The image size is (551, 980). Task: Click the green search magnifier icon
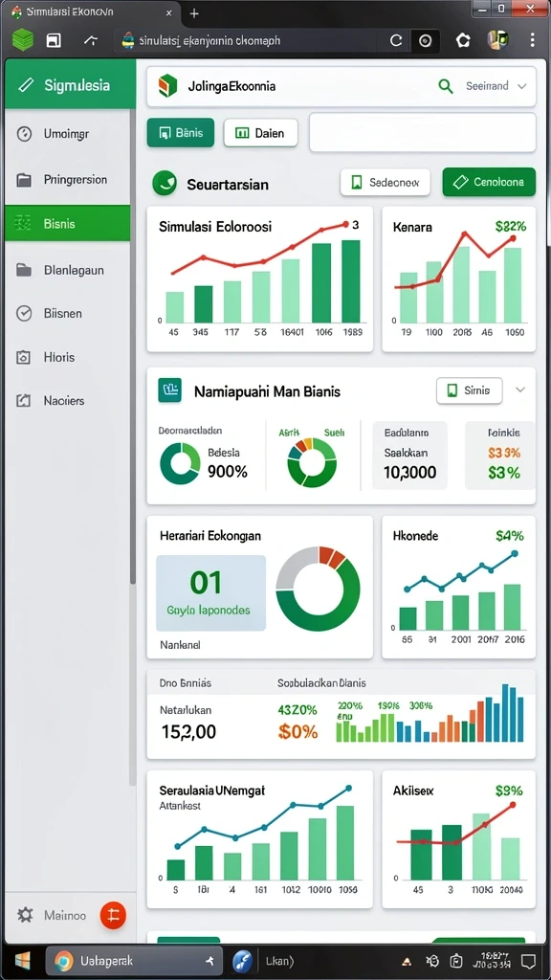(x=446, y=86)
